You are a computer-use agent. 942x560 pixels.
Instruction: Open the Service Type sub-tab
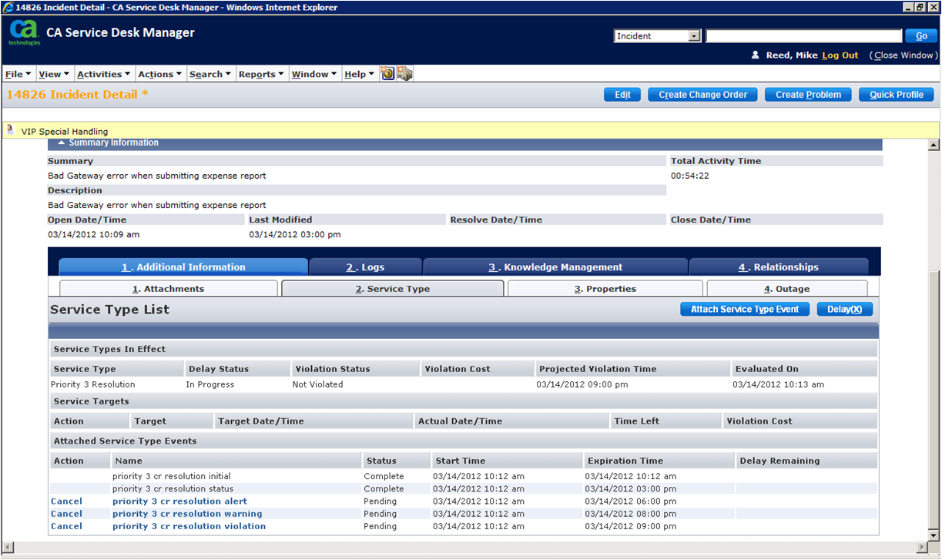pos(393,289)
